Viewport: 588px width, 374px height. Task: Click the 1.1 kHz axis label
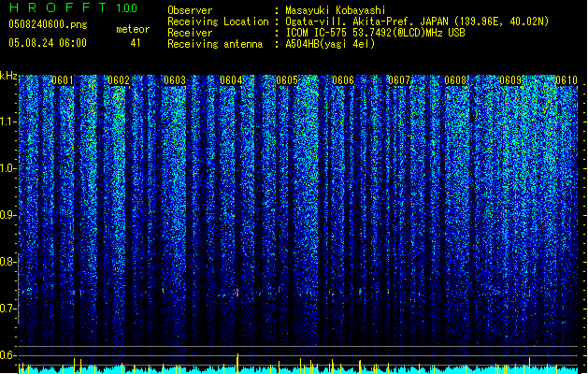(7, 122)
